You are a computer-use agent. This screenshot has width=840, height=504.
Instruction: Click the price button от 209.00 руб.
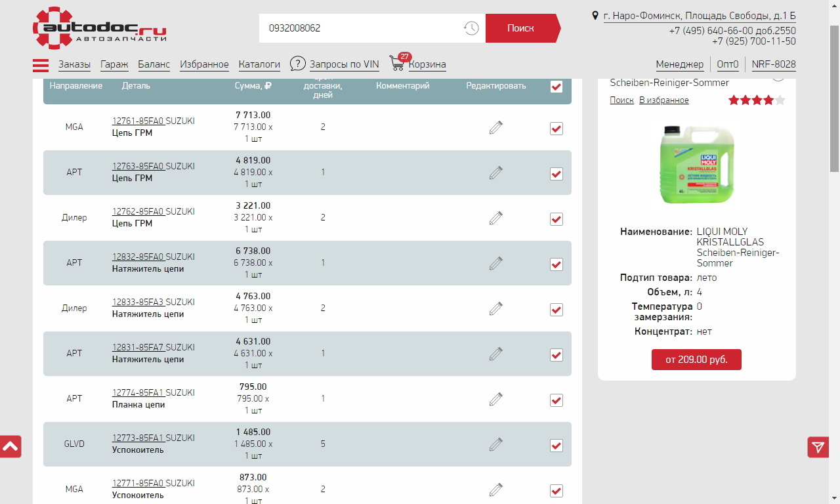696,360
